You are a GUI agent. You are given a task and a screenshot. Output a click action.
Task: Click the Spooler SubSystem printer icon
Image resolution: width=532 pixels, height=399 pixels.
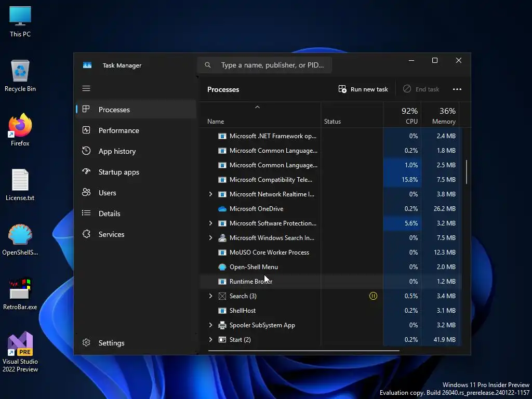(x=222, y=325)
